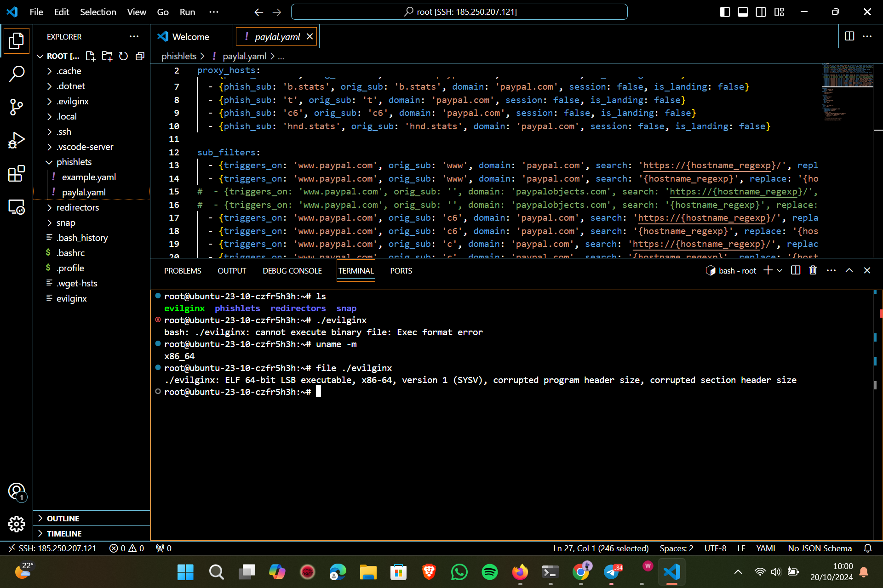The height and width of the screenshot is (588, 883).
Task: Click the YAML language mode indicator
Action: pos(766,548)
